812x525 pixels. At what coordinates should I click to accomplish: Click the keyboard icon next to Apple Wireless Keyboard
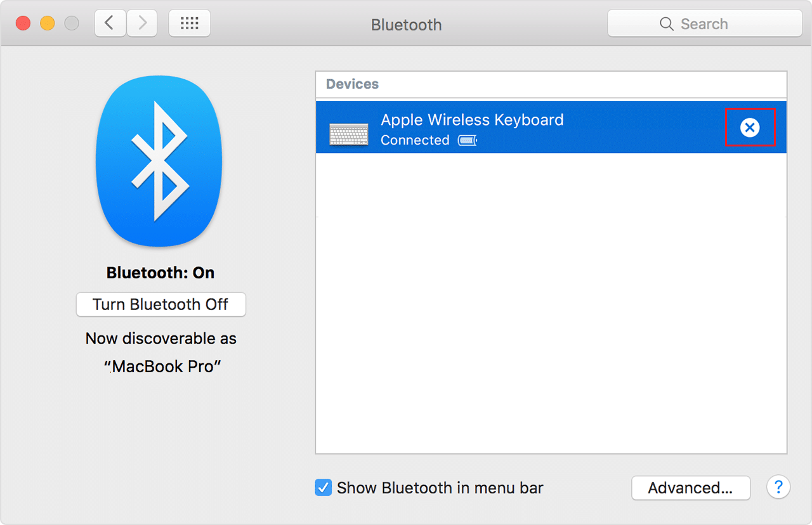[x=349, y=133]
